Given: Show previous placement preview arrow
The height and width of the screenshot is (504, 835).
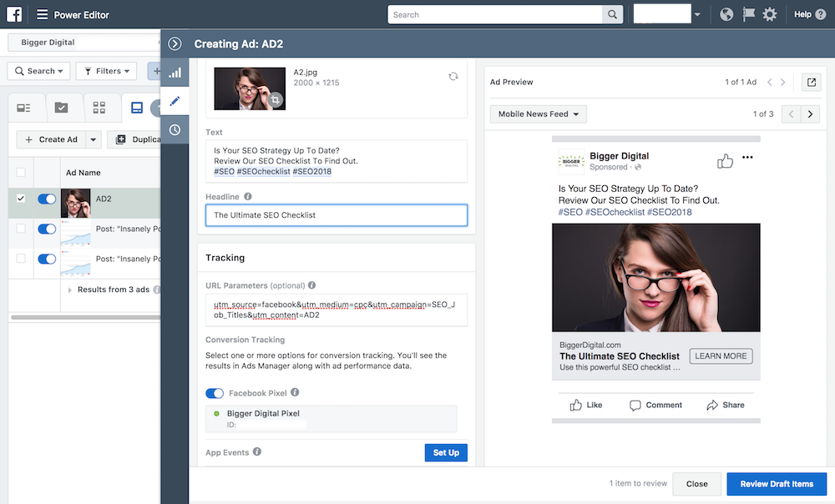Looking at the screenshot, I should [792, 113].
